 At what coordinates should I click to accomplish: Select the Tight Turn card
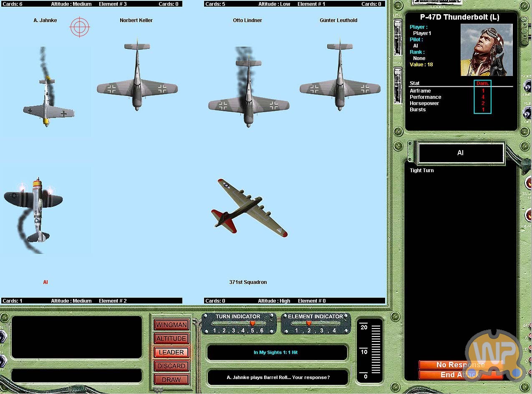[x=421, y=171]
